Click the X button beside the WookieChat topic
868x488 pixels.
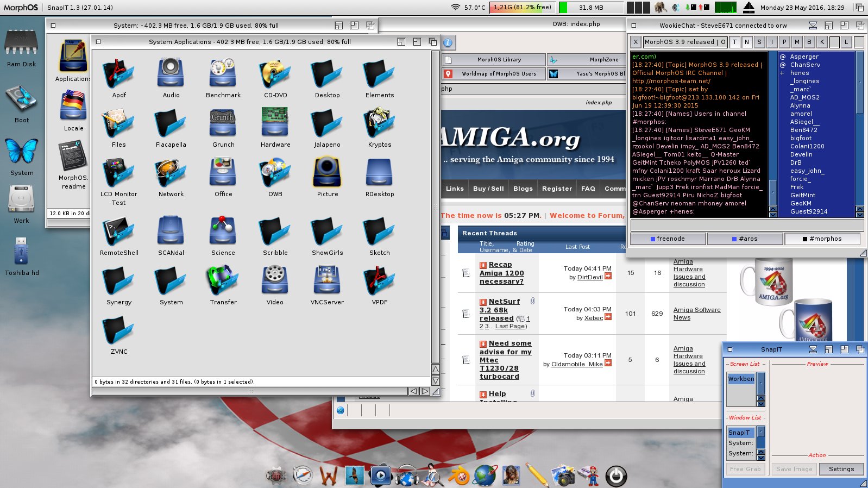click(x=636, y=42)
